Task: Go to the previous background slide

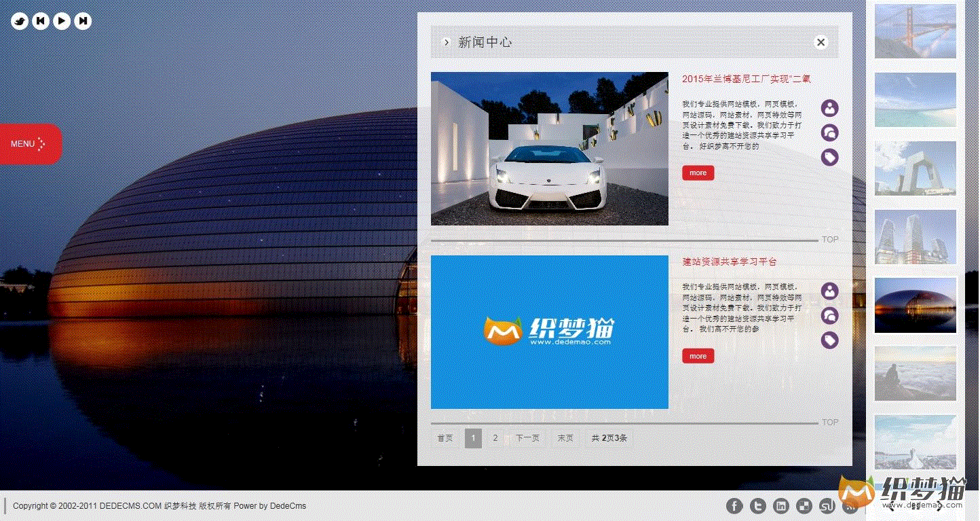Action: (x=41, y=21)
